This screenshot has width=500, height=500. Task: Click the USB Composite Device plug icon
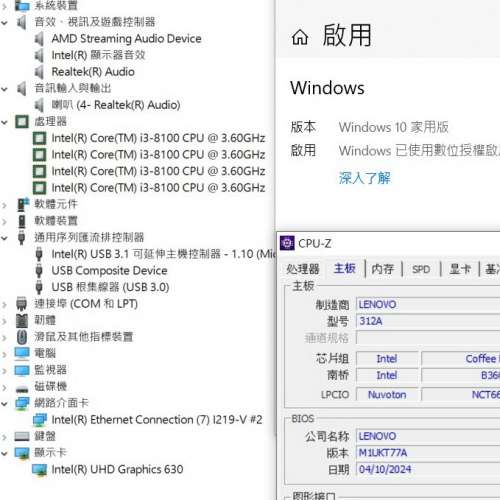coord(39,271)
